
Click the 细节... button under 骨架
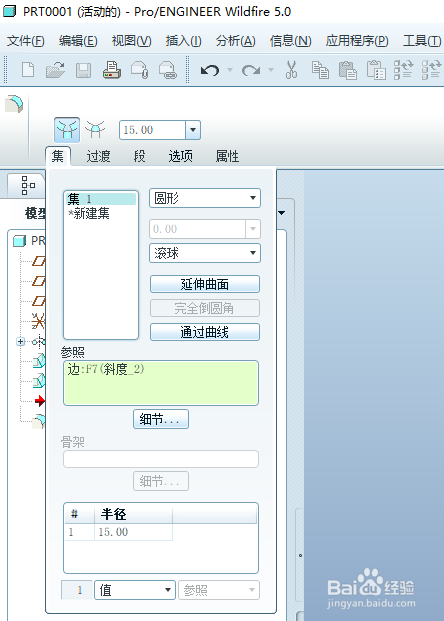161,481
